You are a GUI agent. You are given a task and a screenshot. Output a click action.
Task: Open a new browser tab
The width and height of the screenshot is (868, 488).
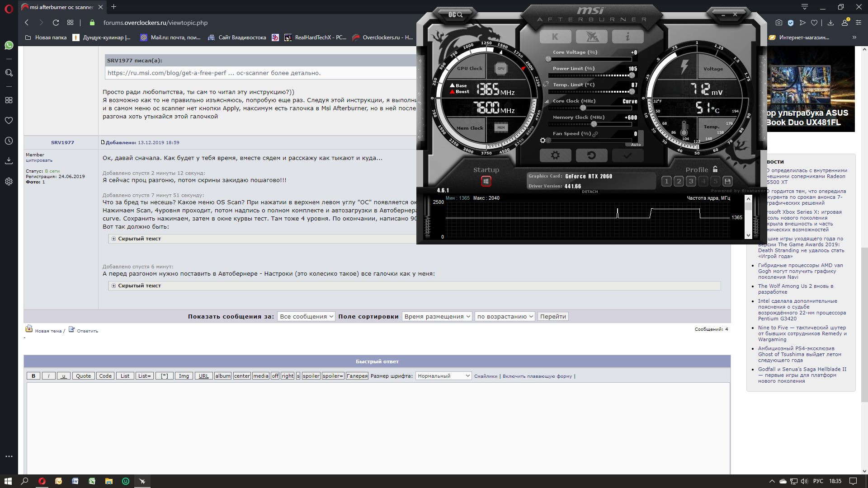coord(114,7)
